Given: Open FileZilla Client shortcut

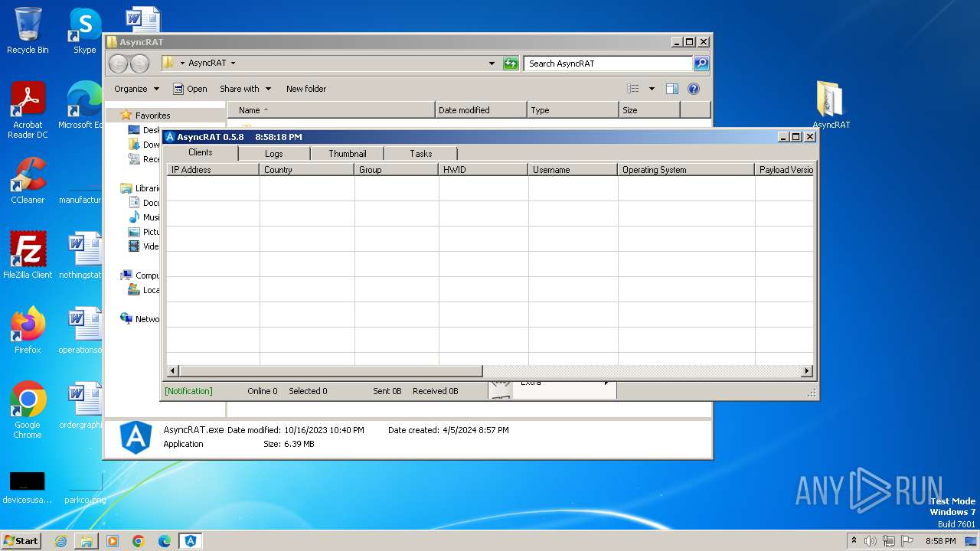Looking at the screenshot, I should 28,255.
